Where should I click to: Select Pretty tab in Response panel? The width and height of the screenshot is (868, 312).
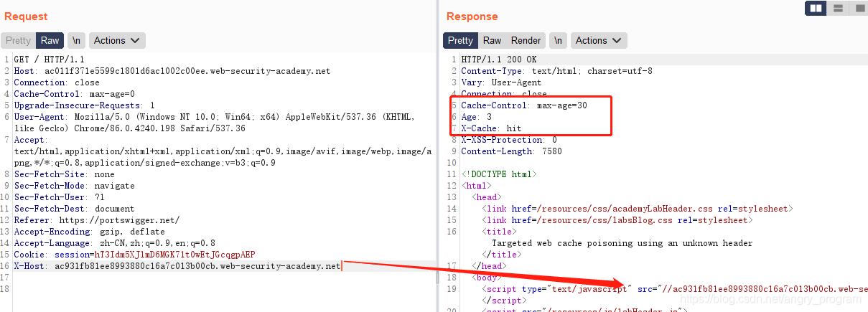pos(460,41)
